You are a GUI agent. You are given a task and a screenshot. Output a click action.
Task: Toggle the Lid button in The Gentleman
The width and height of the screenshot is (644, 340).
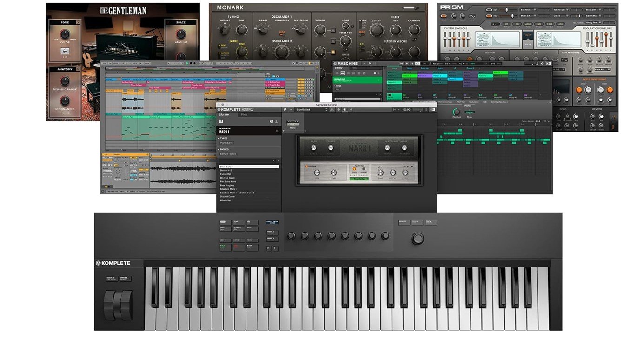click(65, 51)
